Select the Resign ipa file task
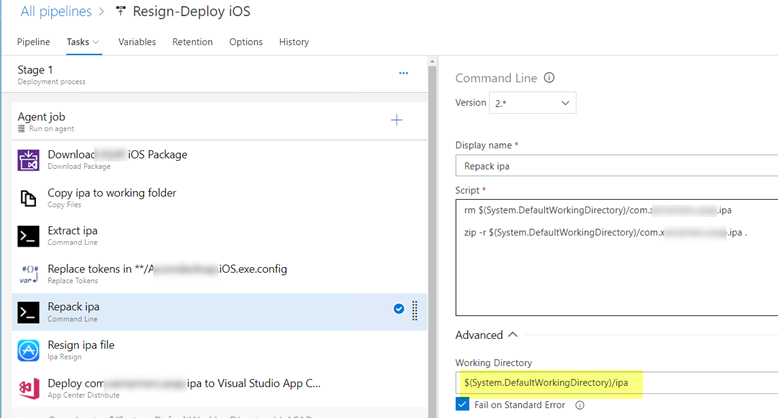This screenshot has width=778, height=418. coord(219,350)
